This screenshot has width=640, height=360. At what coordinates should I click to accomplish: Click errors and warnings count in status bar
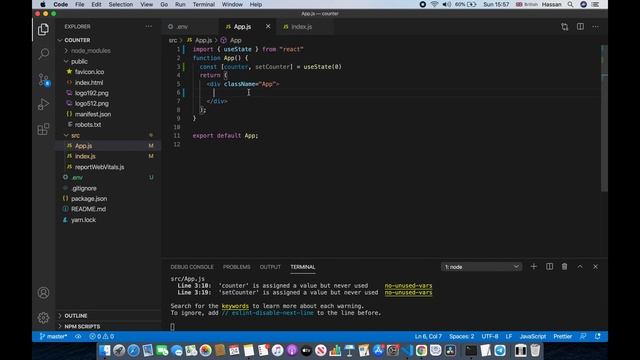tap(102, 337)
